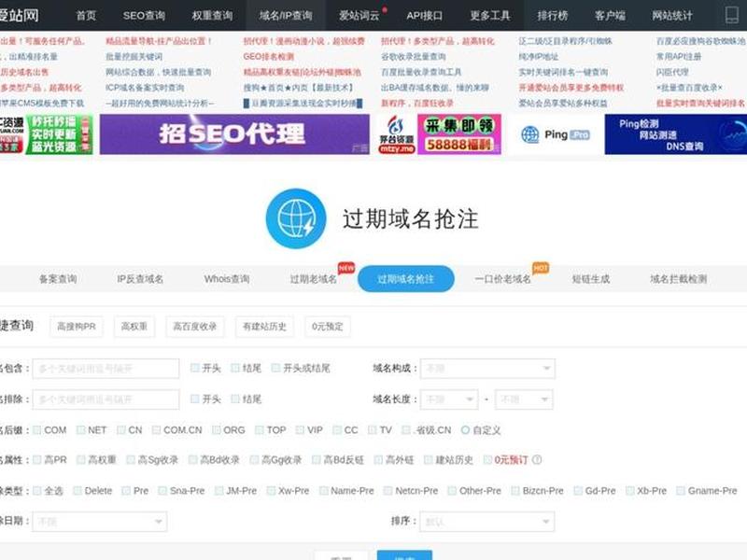Check the COM suffix checkbox
The image size is (747, 560).
pos(36,430)
